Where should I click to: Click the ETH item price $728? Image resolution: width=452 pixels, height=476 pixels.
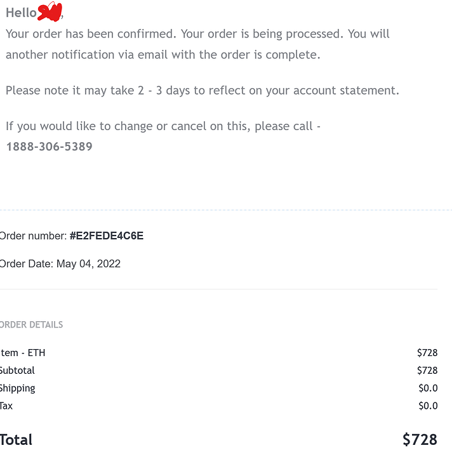(427, 353)
